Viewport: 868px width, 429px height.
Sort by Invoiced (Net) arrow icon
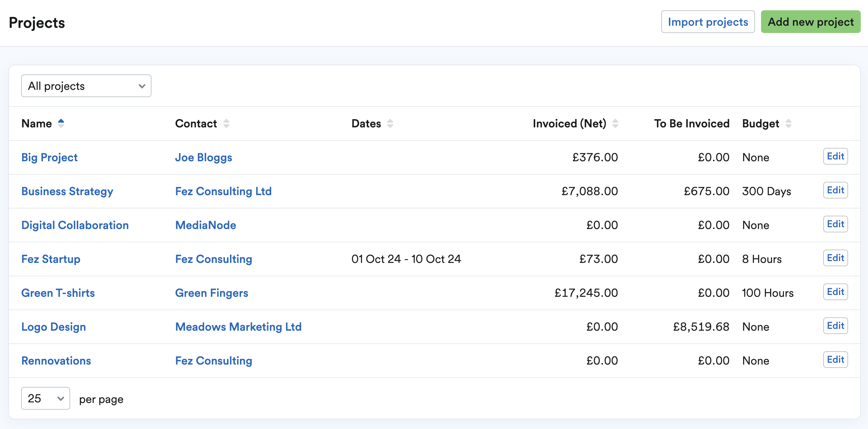coord(615,123)
